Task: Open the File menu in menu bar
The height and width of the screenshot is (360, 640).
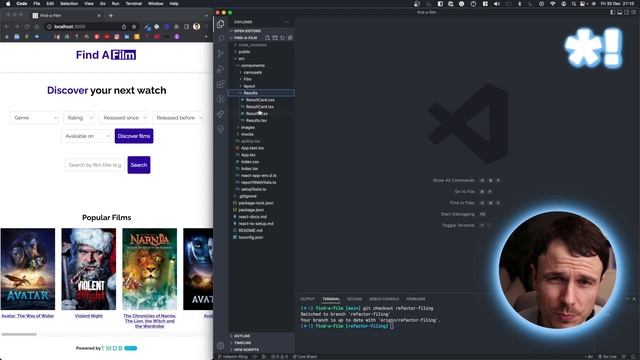Action: click(x=37, y=4)
